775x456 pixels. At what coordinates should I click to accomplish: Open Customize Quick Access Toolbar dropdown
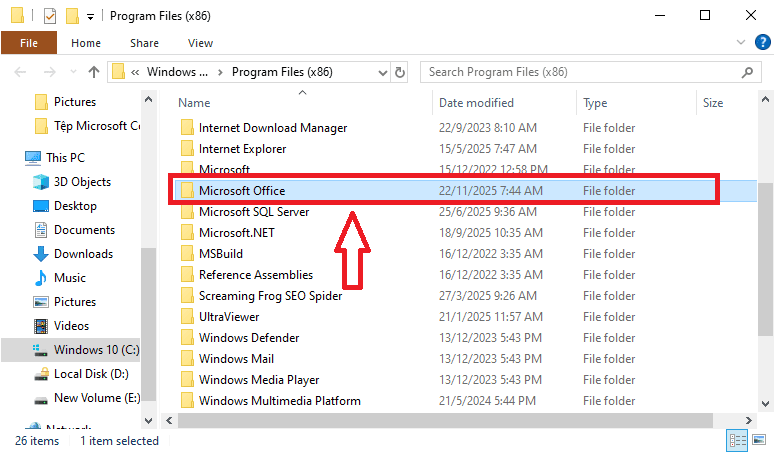tap(90, 17)
